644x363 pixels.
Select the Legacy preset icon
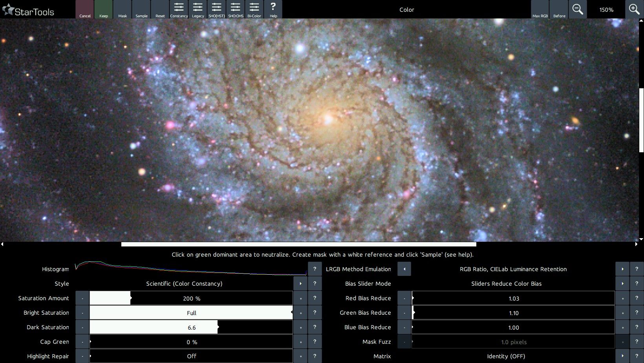pyautogui.click(x=198, y=9)
